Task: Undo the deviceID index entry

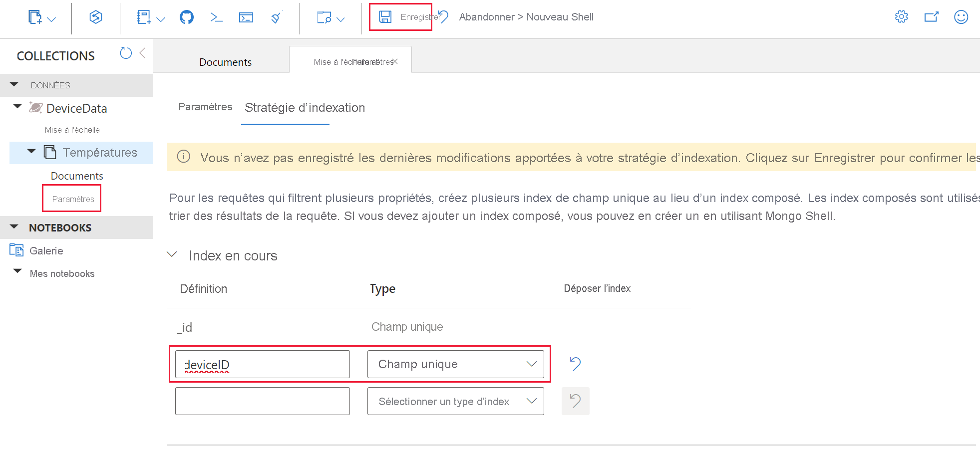Action: click(x=575, y=364)
